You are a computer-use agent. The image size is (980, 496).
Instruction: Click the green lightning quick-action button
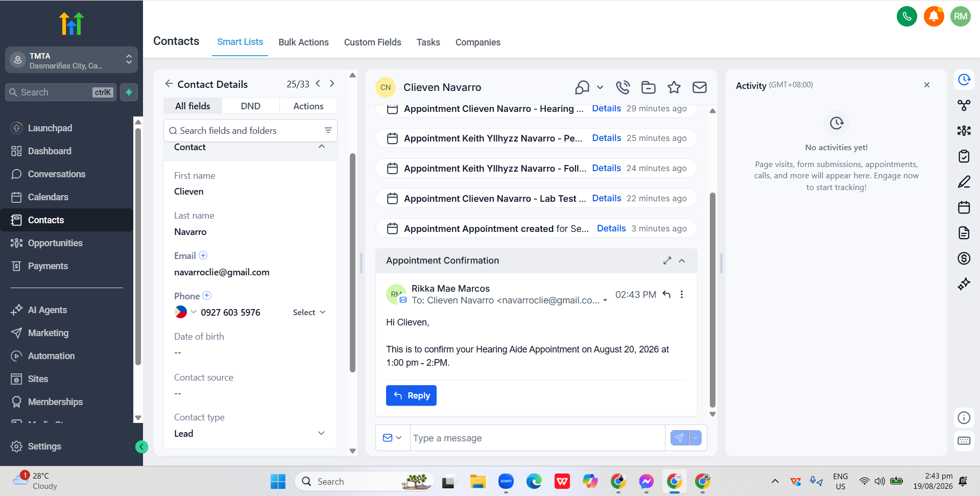tap(129, 92)
